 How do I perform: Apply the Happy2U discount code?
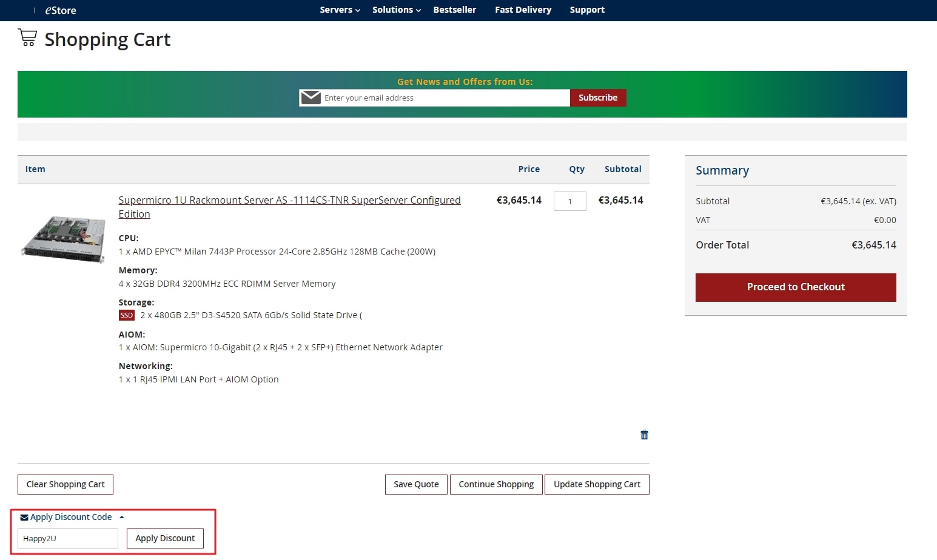pos(164,538)
